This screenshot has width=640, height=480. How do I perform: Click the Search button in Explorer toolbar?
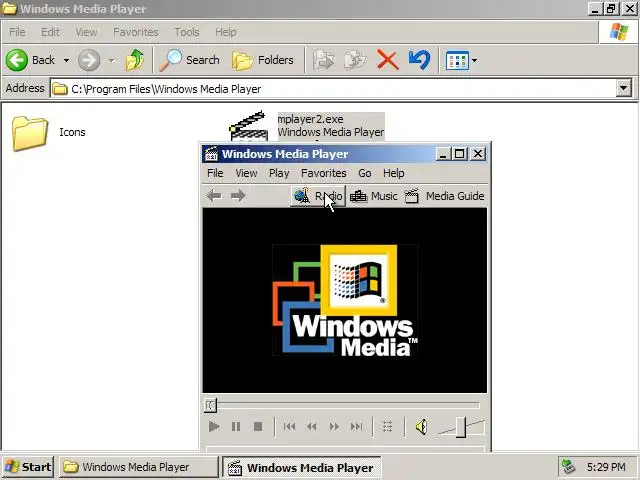click(189, 60)
